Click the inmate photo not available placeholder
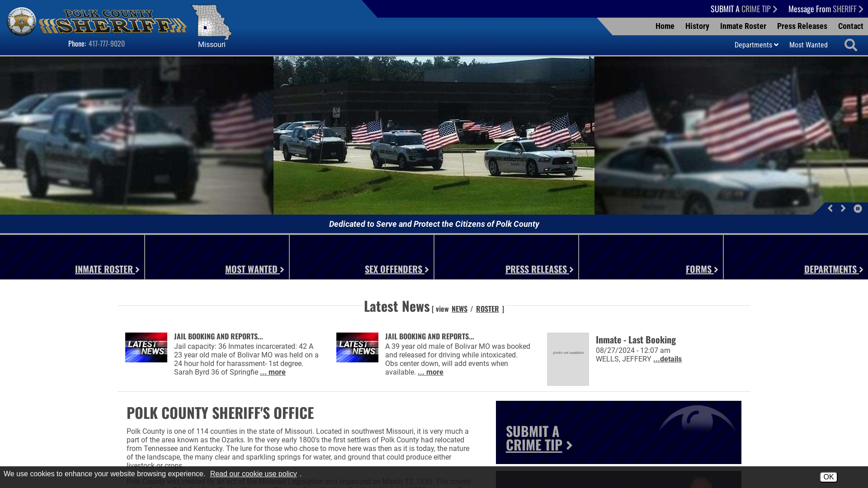The height and width of the screenshot is (488, 868). click(568, 359)
